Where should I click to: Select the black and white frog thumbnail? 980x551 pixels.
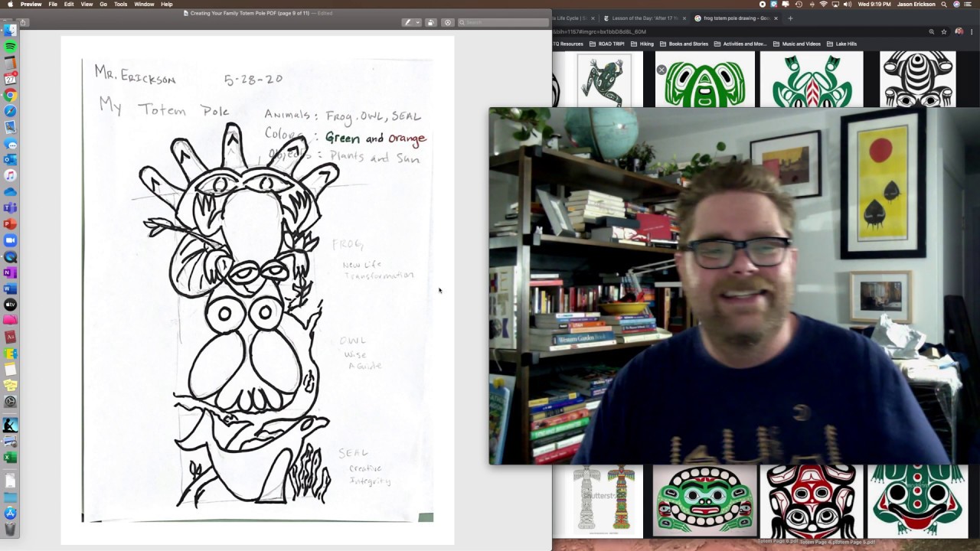click(x=917, y=80)
